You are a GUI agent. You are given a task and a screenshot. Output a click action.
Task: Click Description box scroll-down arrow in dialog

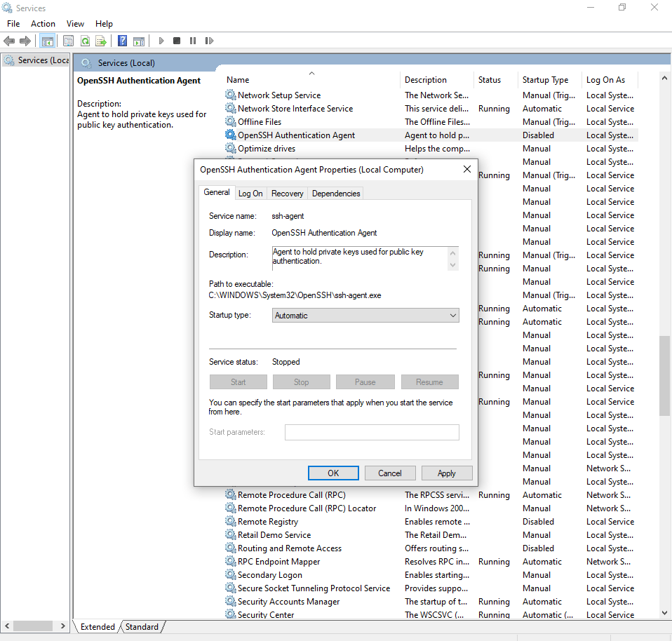[452, 265]
